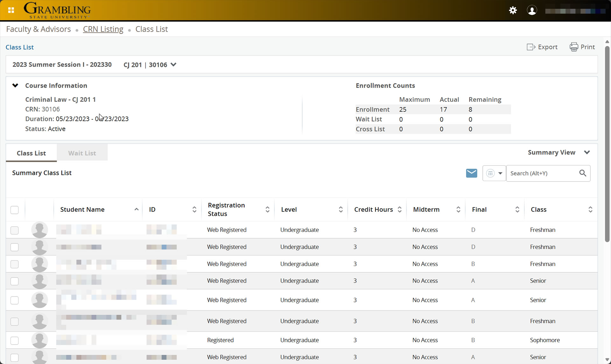This screenshot has width=611, height=364.
Task: Open the CRN Listing breadcrumb link
Action: point(103,29)
